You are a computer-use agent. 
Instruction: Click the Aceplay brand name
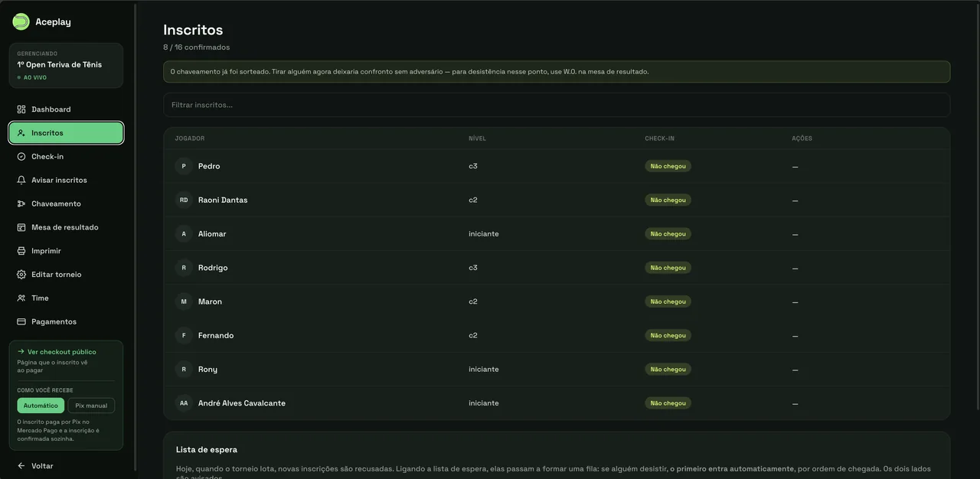click(x=53, y=22)
